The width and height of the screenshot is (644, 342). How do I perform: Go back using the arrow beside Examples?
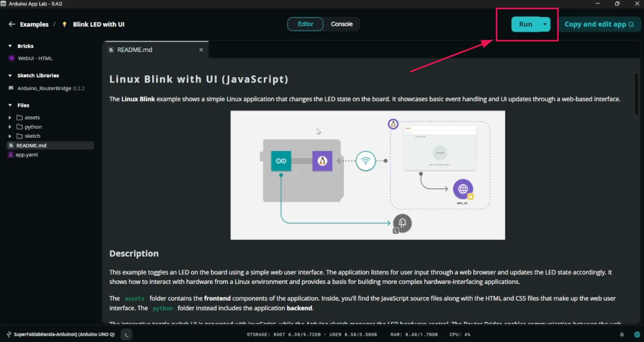[12, 24]
